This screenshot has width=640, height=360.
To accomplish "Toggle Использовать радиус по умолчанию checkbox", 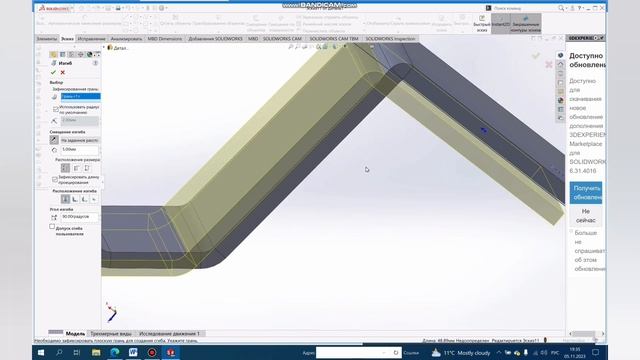I will 56,109.
